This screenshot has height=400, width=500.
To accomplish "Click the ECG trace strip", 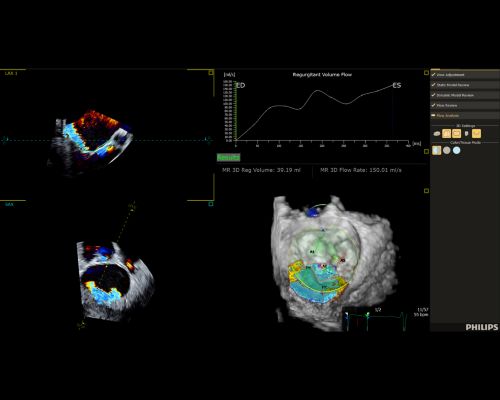I will [x=377, y=319].
